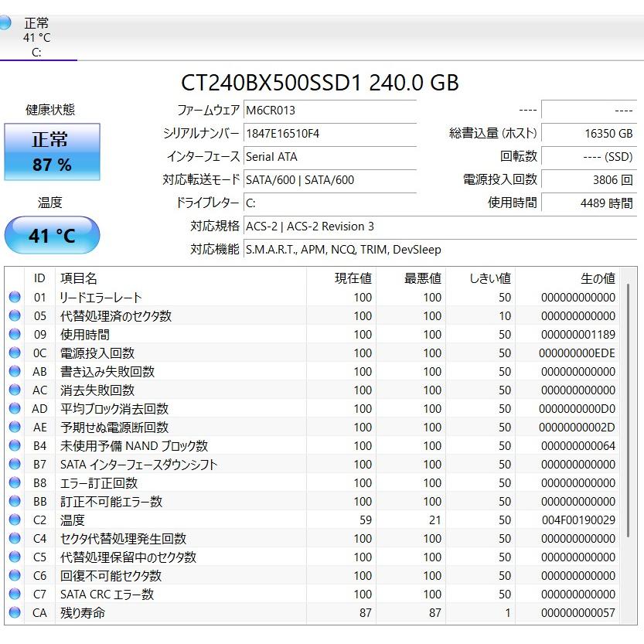Screen dimensions: 644x644
Task: Click status icon for row 01 リードエラーレート
Action: pyautogui.click(x=15, y=297)
